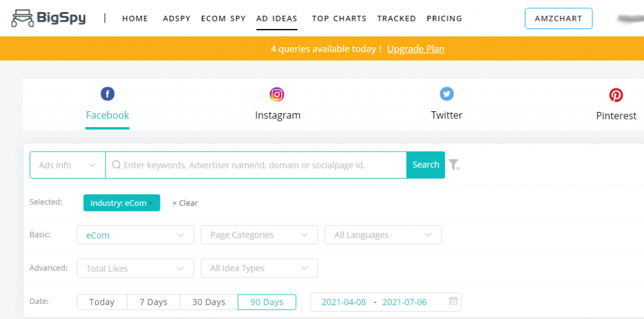Open the ADSPY menu item
The height and width of the screenshot is (319, 644).
[x=177, y=18]
